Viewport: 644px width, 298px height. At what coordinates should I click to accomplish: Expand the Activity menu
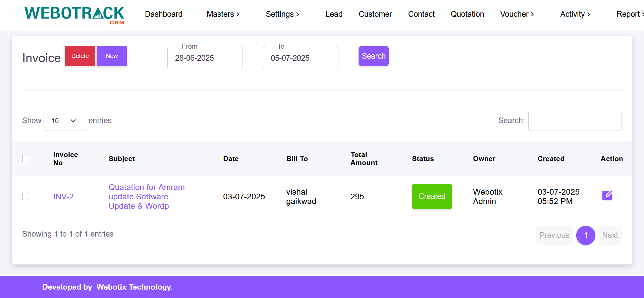575,14
